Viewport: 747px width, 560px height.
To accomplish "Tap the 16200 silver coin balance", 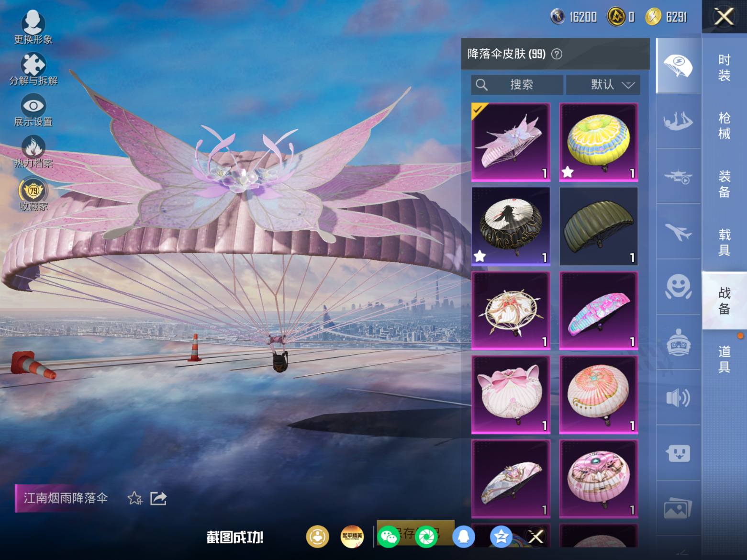I will [574, 17].
